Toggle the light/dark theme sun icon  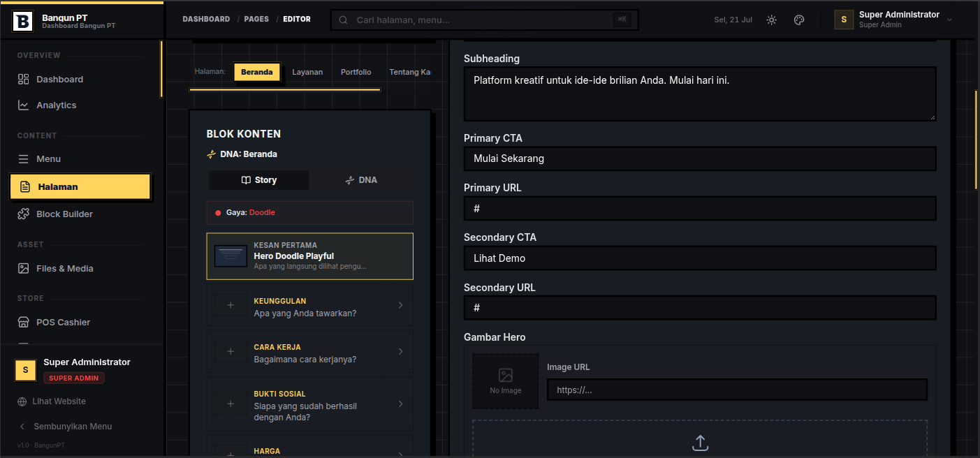pos(771,20)
